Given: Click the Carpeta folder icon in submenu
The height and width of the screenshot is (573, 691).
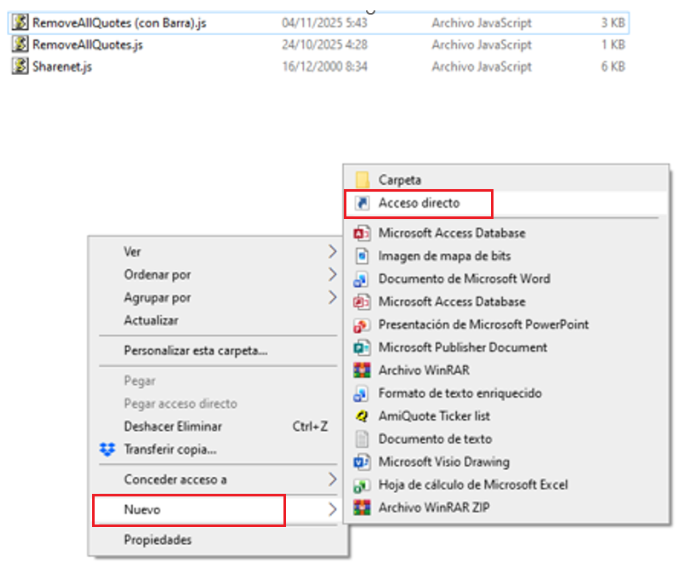Looking at the screenshot, I should click(362, 180).
